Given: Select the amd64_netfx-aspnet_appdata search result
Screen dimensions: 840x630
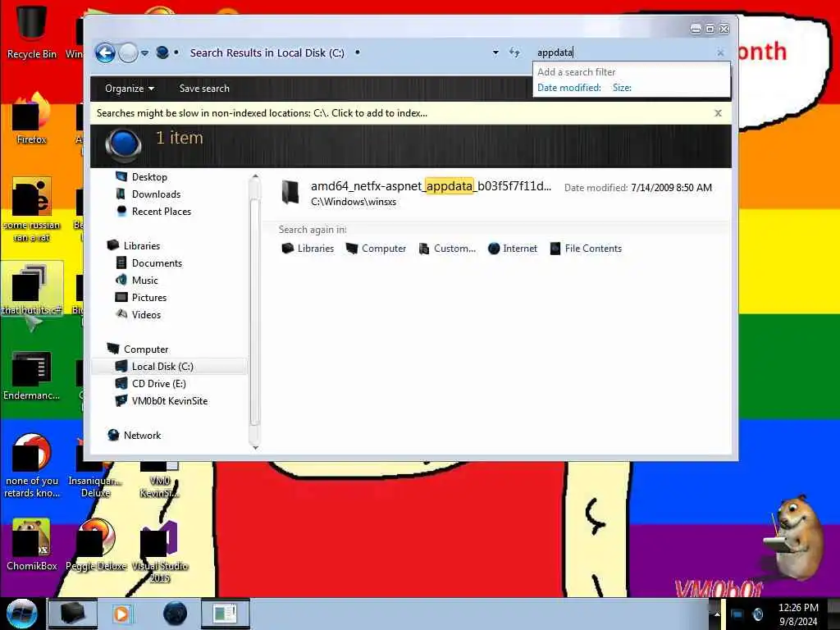Looking at the screenshot, I should [x=496, y=194].
